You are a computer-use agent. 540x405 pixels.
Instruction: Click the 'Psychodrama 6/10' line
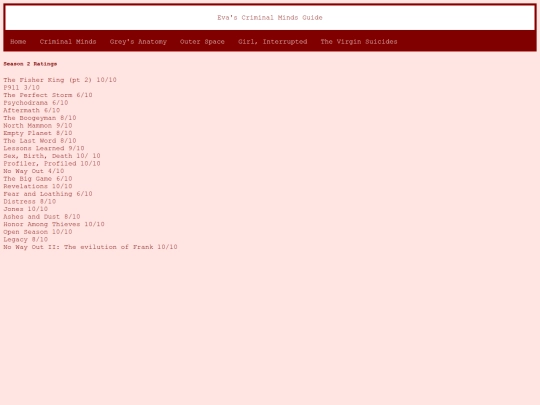click(x=36, y=103)
